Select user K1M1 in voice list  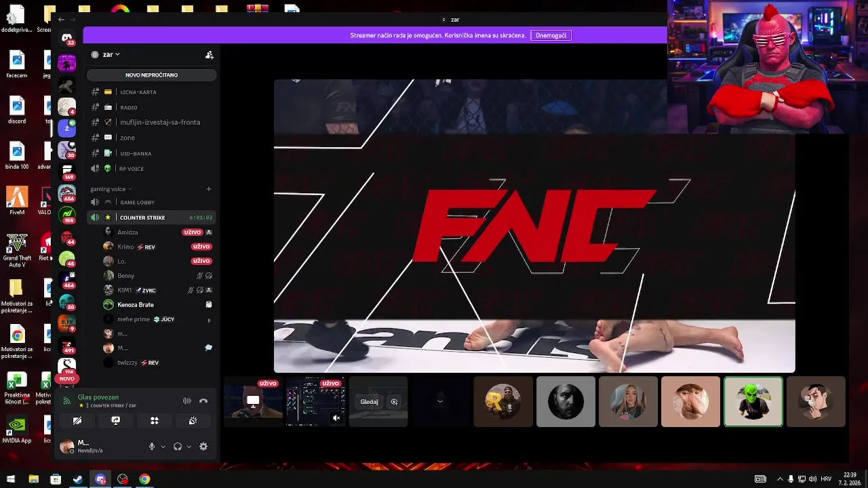click(159, 290)
